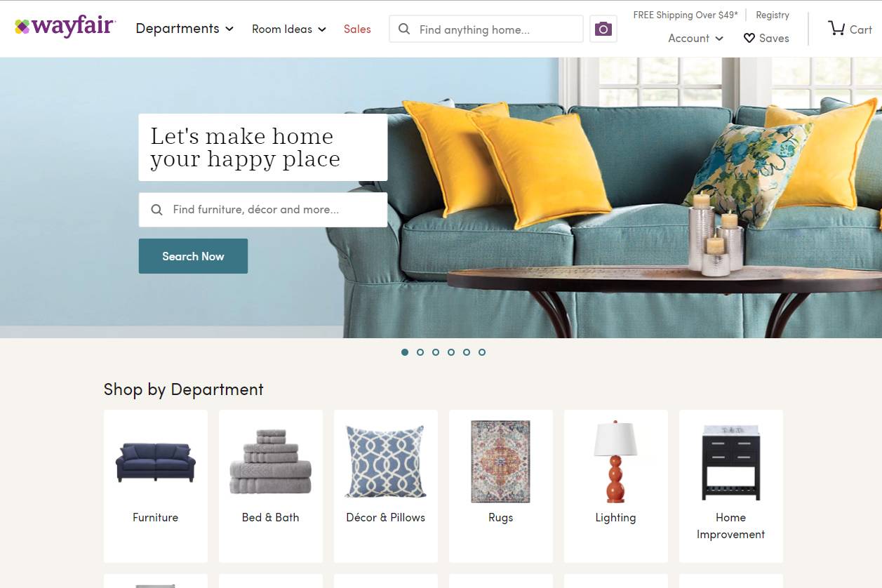
Task: Open the camera image search icon
Action: click(603, 29)
